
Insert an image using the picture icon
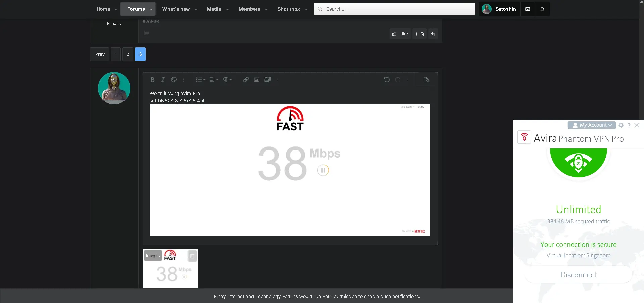tap(257, 80)
